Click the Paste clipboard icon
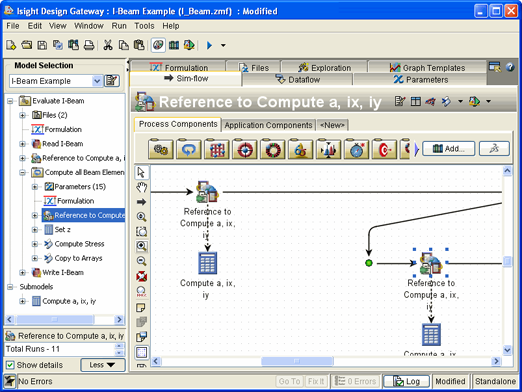Image resolution: width=522 pixels, height=392 pixels. pyautogui.click(x=139, y=45)
